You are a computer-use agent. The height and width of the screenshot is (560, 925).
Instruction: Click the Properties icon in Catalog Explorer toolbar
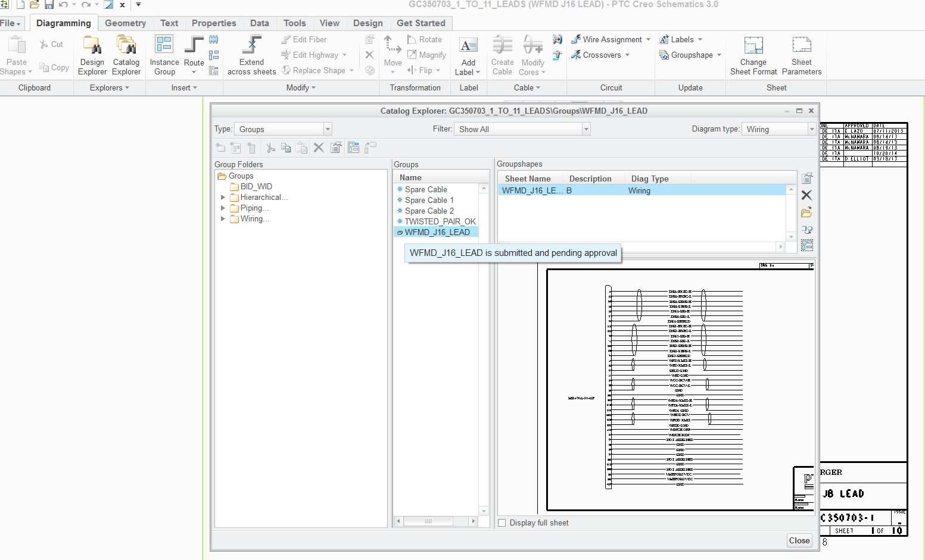pyautogui.click(x=336, y=148)
